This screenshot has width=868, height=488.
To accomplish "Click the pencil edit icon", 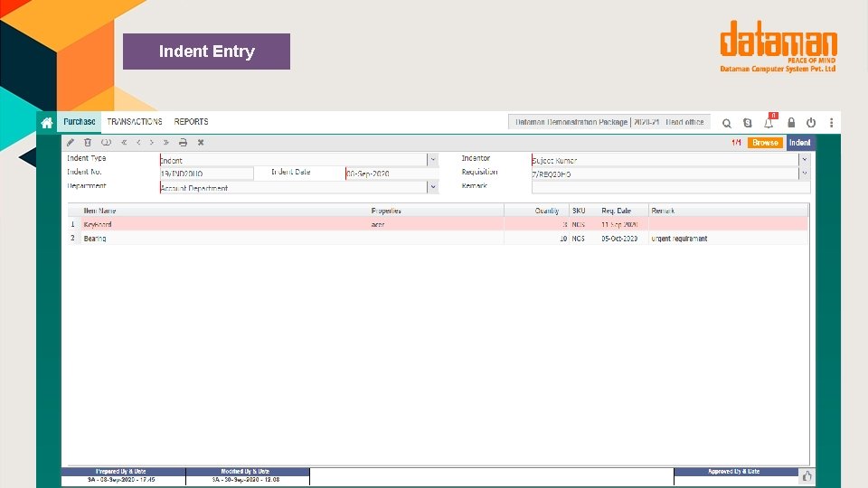I will coord(71,143).
